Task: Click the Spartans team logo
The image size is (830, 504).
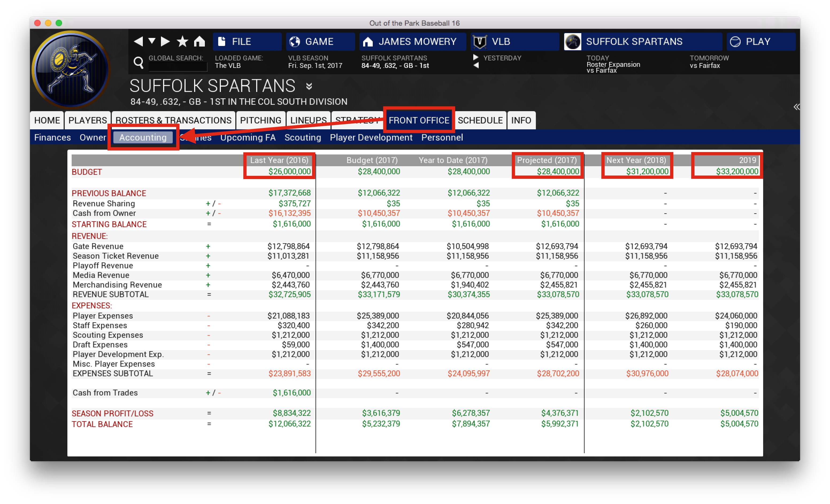Action: pos(71,70)
